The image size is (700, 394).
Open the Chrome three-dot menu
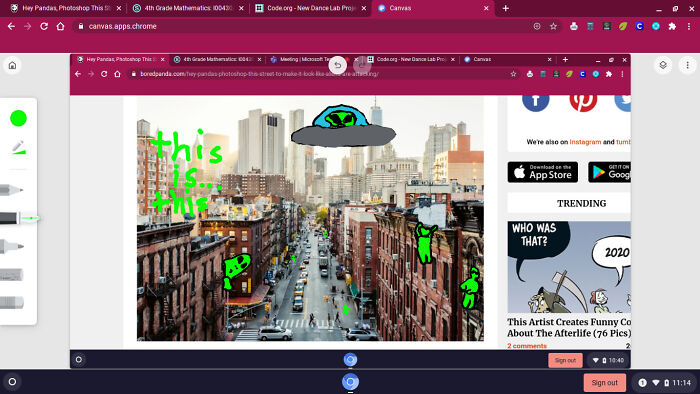coord(689,26)
